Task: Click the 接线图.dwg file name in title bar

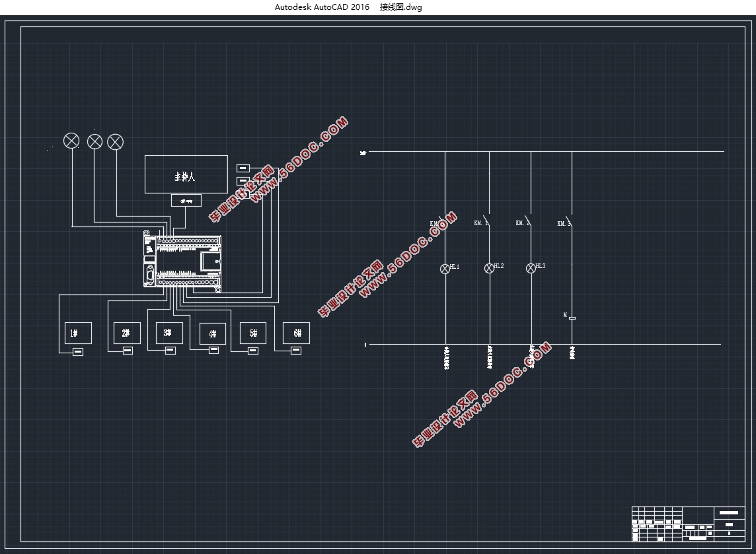Action: pos(400,7)
